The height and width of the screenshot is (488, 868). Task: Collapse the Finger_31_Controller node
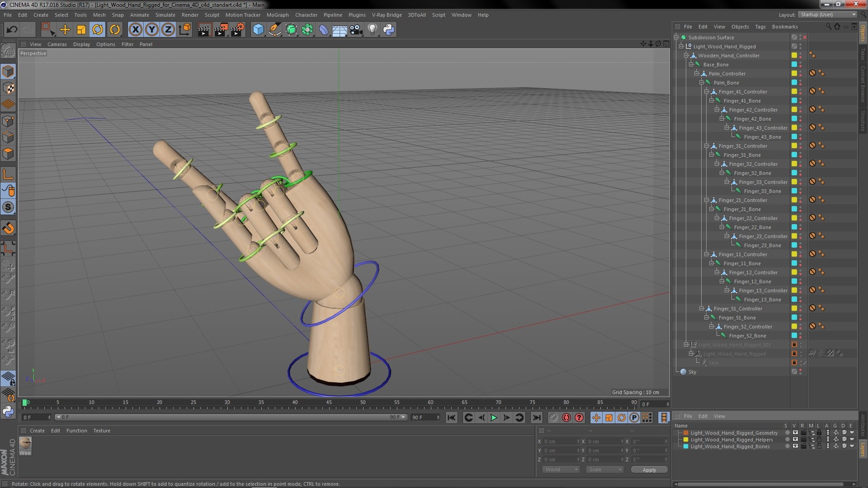pos(707,146)
